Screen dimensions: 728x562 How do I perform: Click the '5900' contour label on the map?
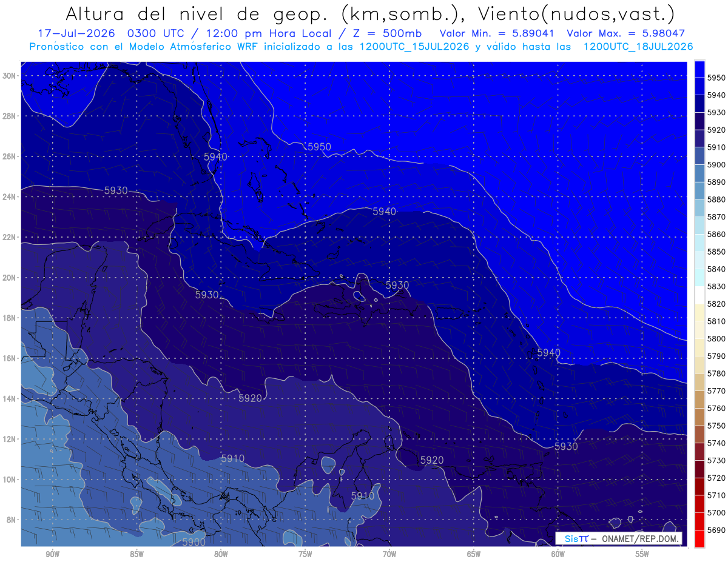click(x=194, y=542)
